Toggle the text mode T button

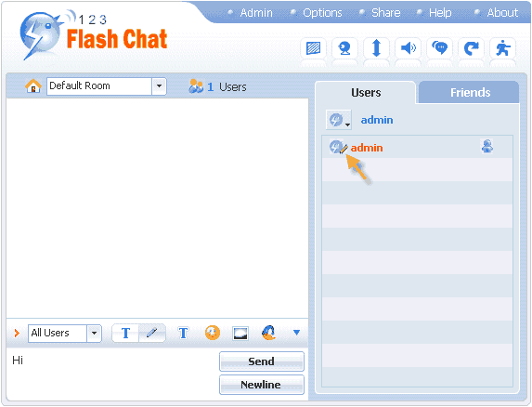pyautogui.click(x=125, y=333)
